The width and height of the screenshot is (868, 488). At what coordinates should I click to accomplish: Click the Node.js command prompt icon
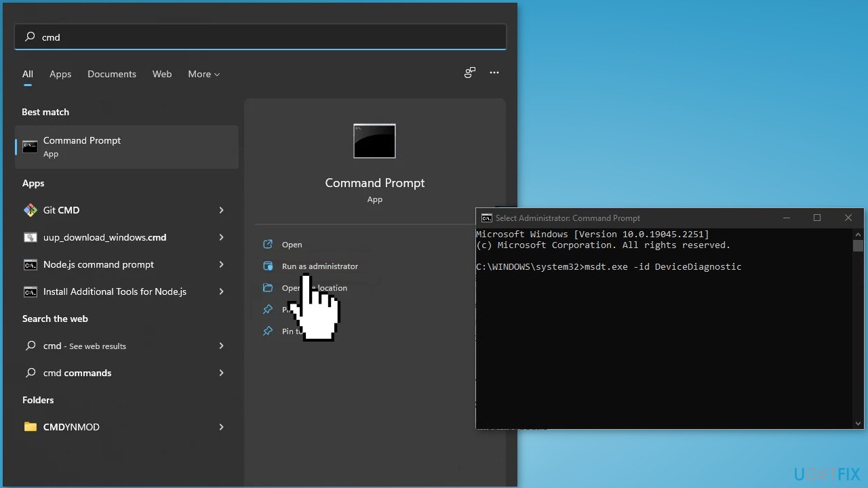coord(31,264)
